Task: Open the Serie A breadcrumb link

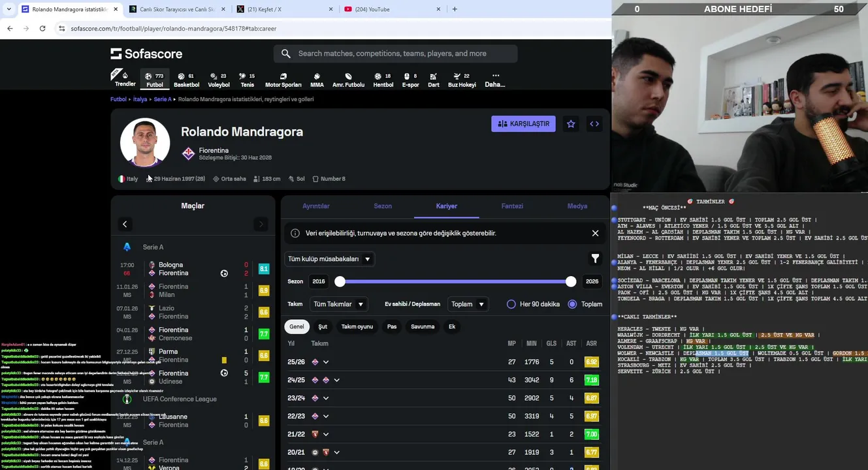Action: coord(163,99)
